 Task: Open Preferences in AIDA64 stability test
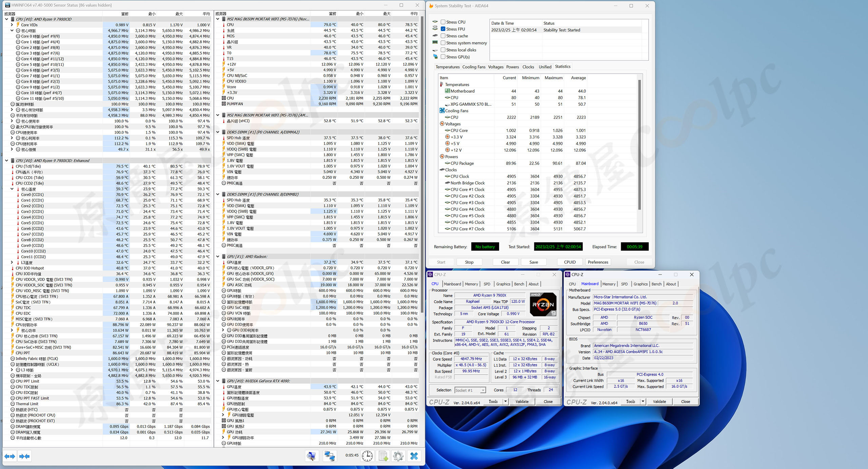coord(598,262)
